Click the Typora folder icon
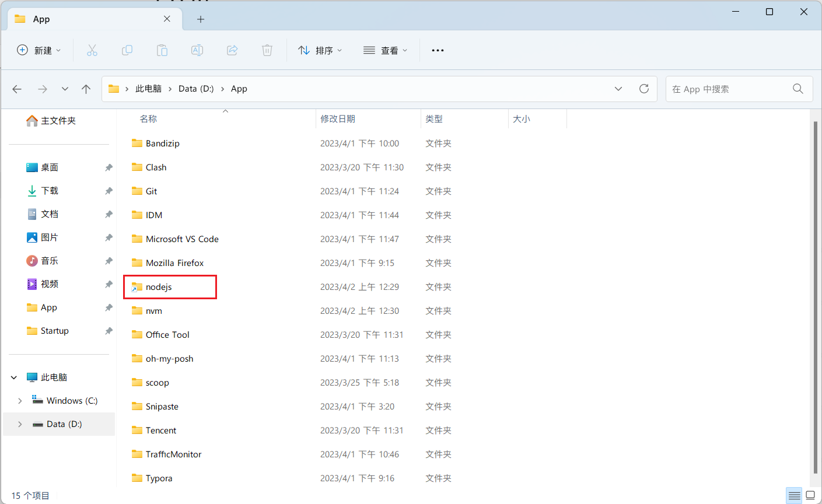 (137, 478)
